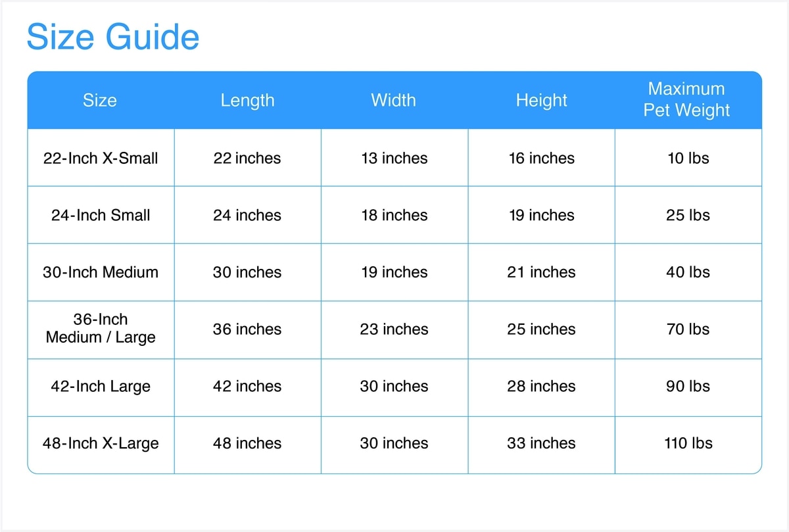Viewport: 789px width, 532px height.
Task: Click the 24-Inch Small size cell
Action: (101, 216)
